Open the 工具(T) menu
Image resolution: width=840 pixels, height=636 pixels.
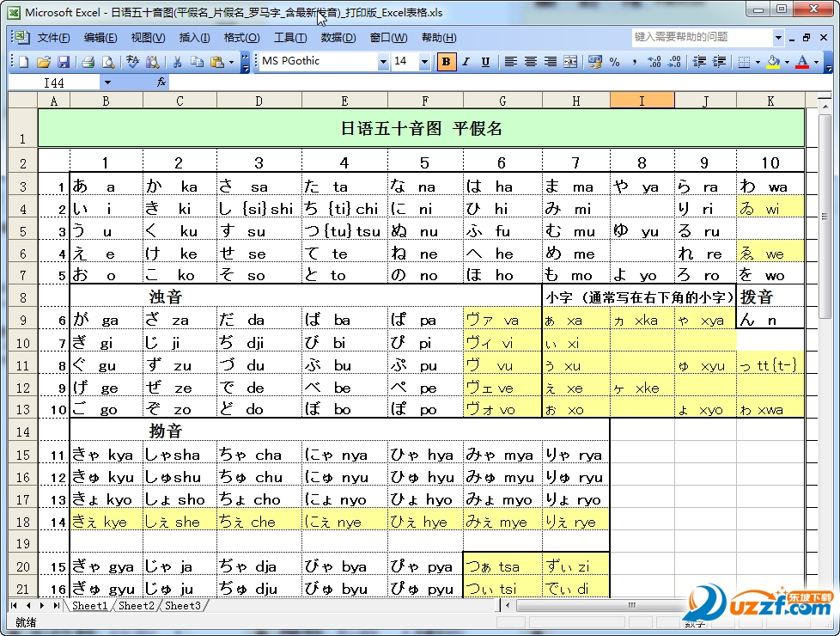pos(290,38)
